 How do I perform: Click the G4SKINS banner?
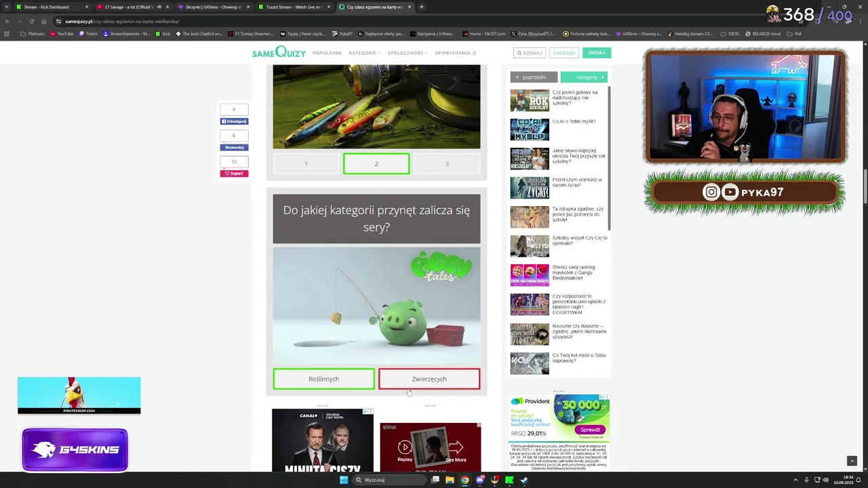(x=75, y=449)
